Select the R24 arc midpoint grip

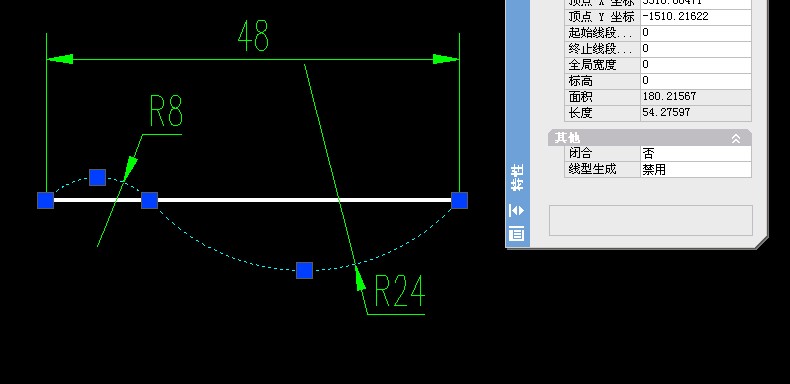pyautogui.click(x=304, y=271)
